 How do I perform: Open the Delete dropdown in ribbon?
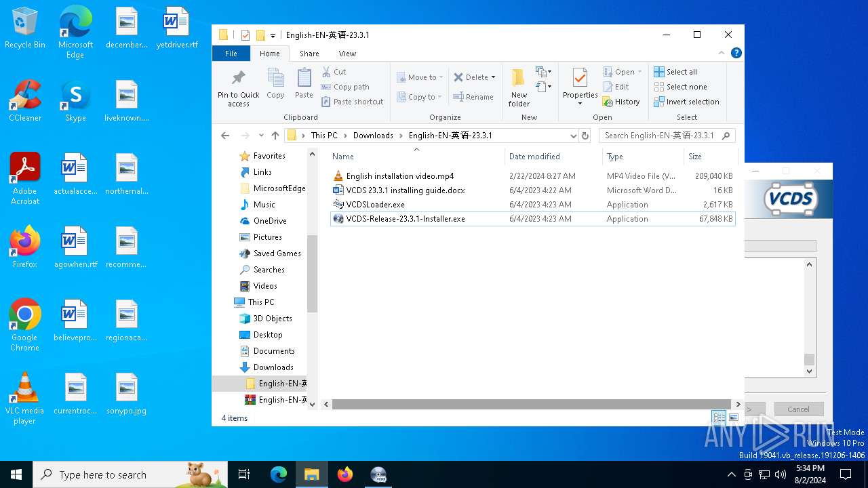[x=475, y=77]
